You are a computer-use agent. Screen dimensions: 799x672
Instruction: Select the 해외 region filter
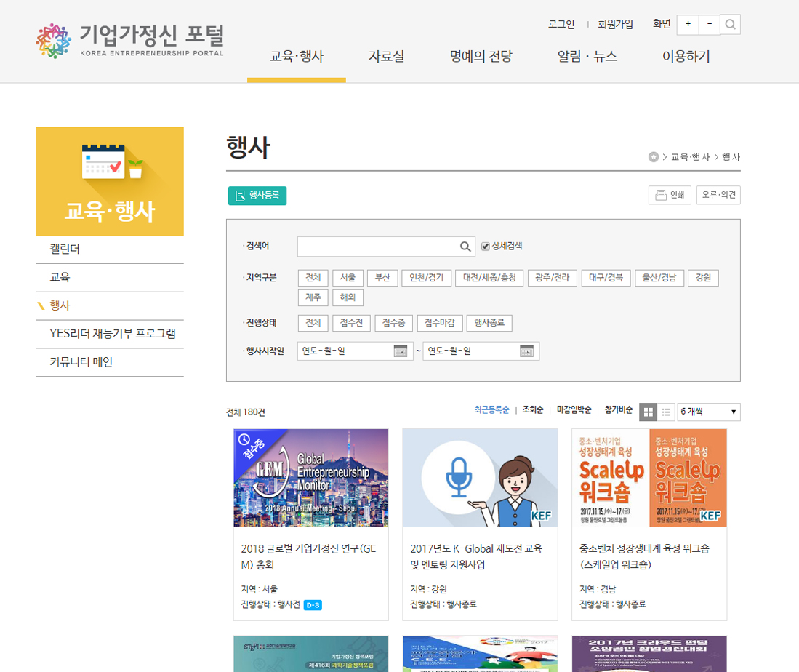click(348, 297)
